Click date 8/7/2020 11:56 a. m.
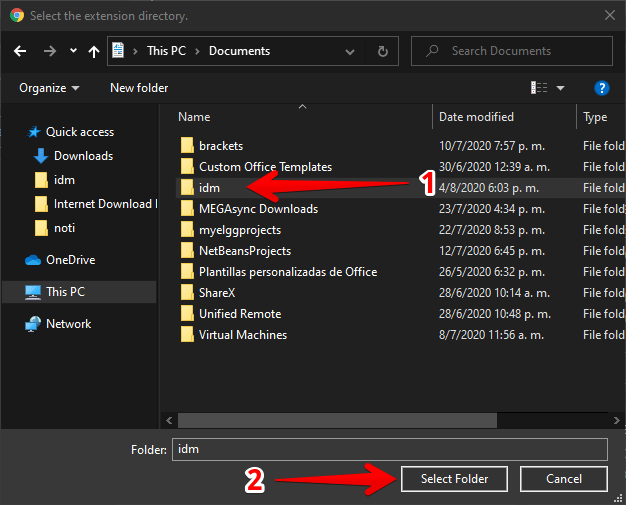 coord(491,335)
